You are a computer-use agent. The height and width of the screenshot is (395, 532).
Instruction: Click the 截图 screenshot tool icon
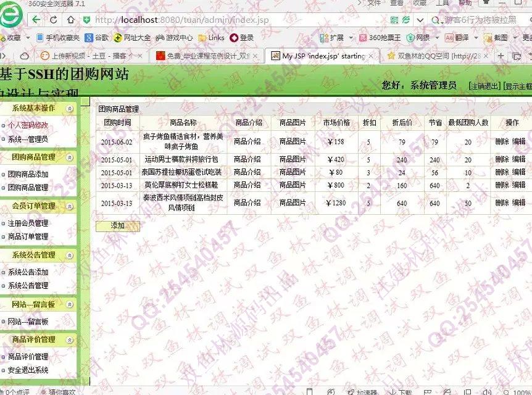496,38
